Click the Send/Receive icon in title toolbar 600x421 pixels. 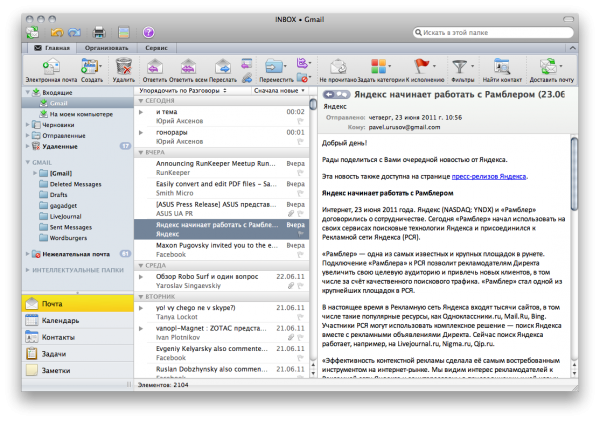[x=33, y=33]
